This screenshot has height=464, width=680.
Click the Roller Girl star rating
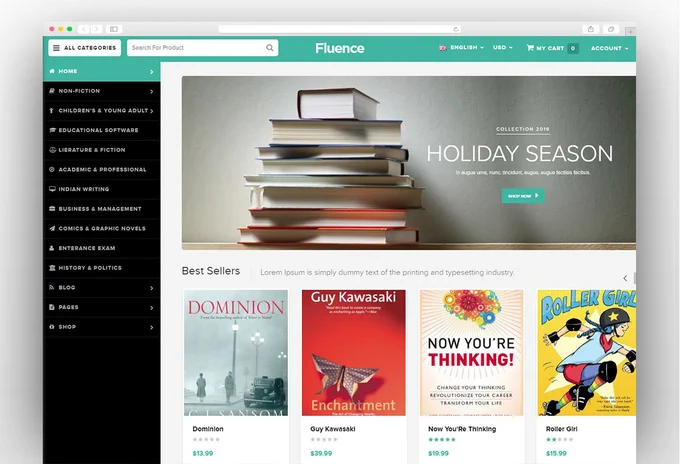click(559, 439)
